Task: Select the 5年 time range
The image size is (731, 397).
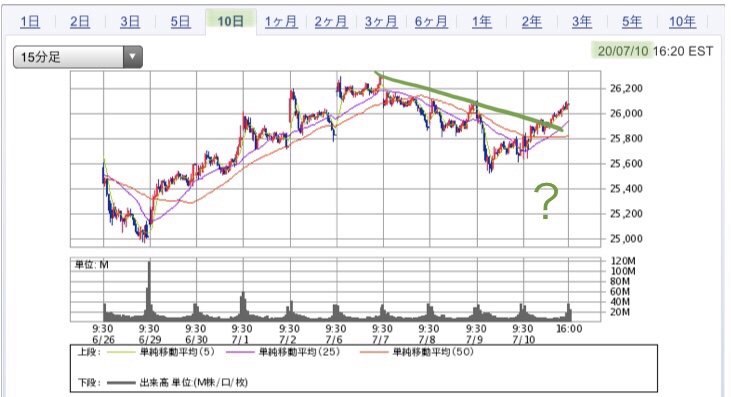Action: point(632,21)
